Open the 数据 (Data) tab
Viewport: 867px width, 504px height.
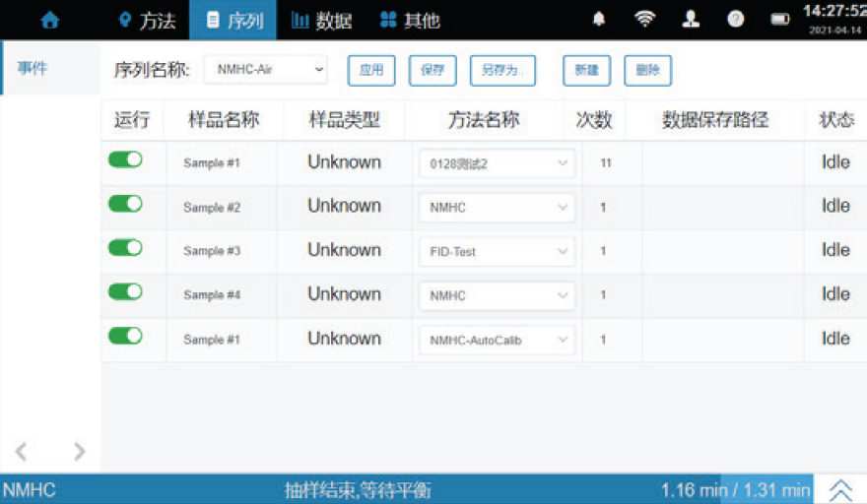pos(321,21)
